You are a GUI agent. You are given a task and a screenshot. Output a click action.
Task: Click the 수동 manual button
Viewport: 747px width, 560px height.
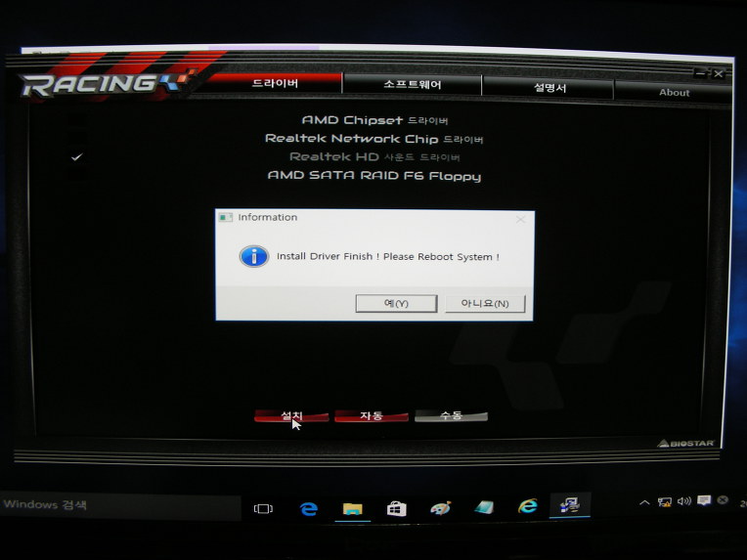click(451, 415)
